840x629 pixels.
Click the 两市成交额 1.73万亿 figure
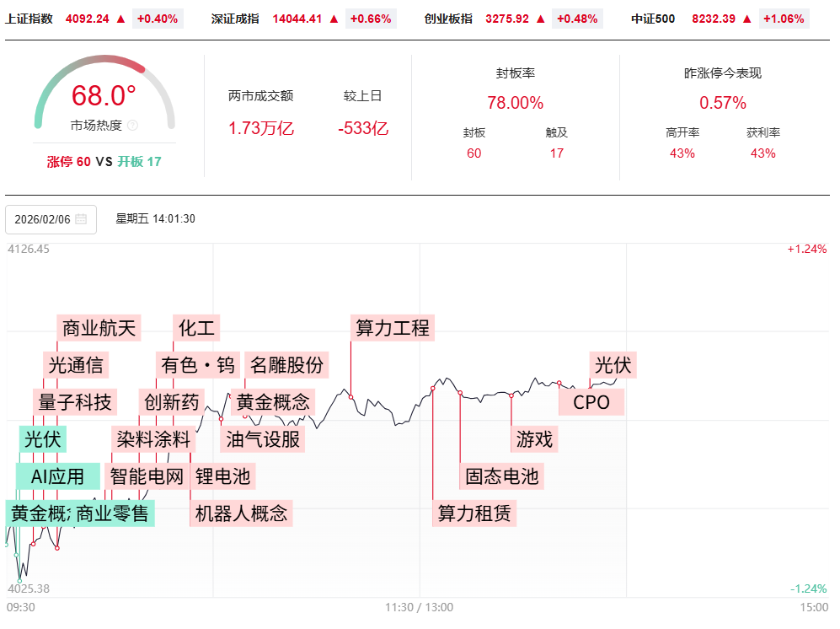pos(260,128)
